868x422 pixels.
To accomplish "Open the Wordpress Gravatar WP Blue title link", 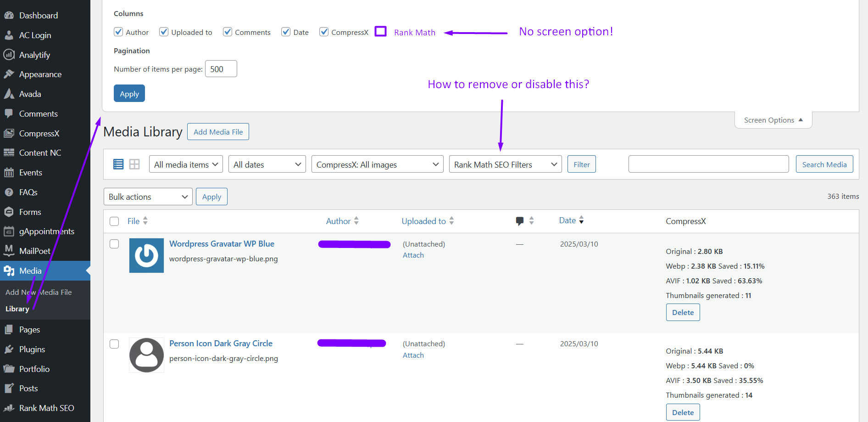I will tap(222, 244).
